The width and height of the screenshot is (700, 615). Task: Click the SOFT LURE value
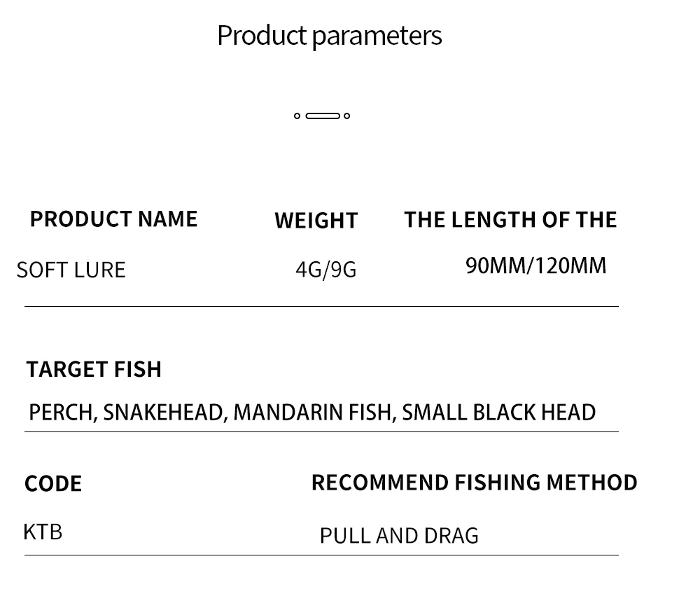pos(71,270)
